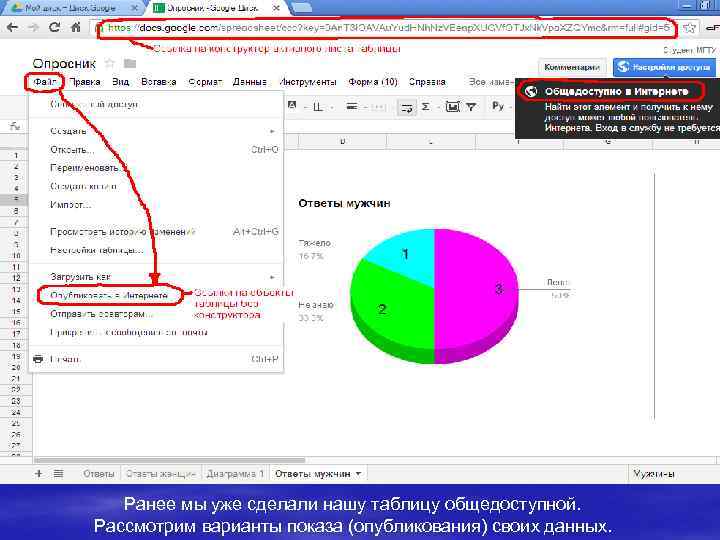The width and height of the screenshot is (720, 540).
Task: Click the Комментарии button
Action: tap(572, 68)
